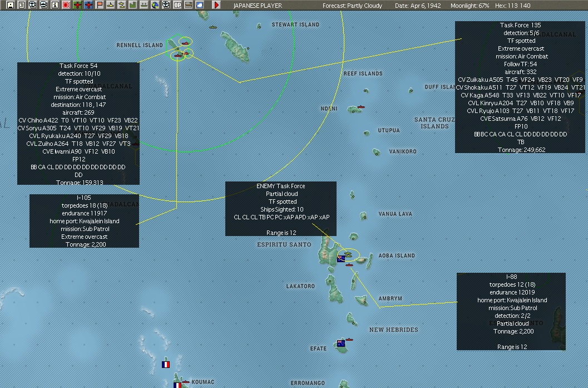Viewport: 588px width, 388px height.
Task: Click 'destination: 118, 147' in Task Force 54
Action: (78, 105)
